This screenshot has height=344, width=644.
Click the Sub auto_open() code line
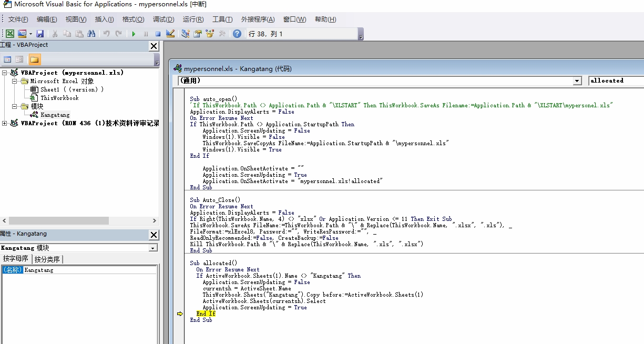coord(213,99)
